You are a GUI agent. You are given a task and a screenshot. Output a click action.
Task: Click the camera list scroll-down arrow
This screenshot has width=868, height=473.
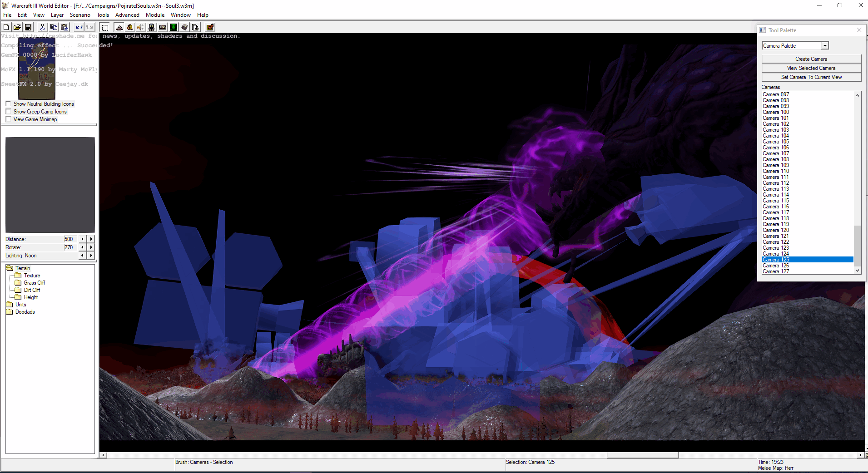(x=858, y=271)
